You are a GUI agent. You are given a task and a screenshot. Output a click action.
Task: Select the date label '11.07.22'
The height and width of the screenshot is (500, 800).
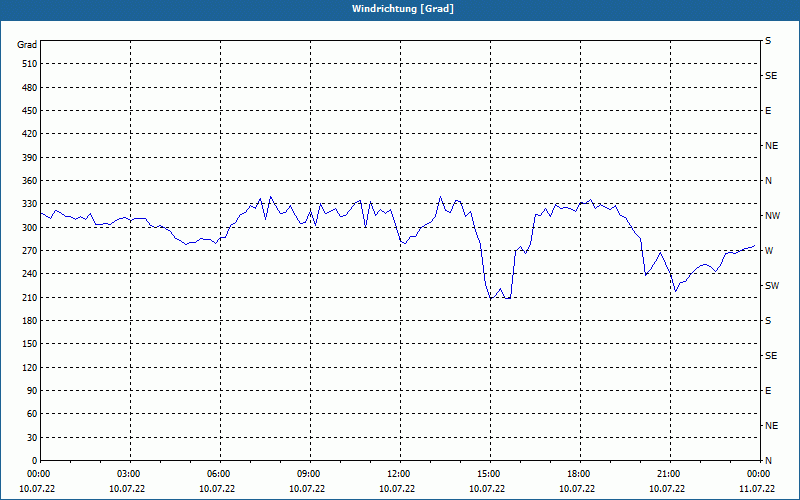tap(757, 489)
